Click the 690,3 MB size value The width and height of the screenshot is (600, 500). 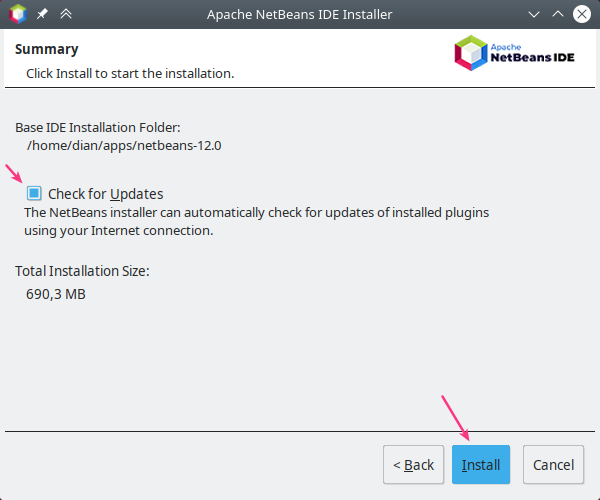(x=55, y=294)
